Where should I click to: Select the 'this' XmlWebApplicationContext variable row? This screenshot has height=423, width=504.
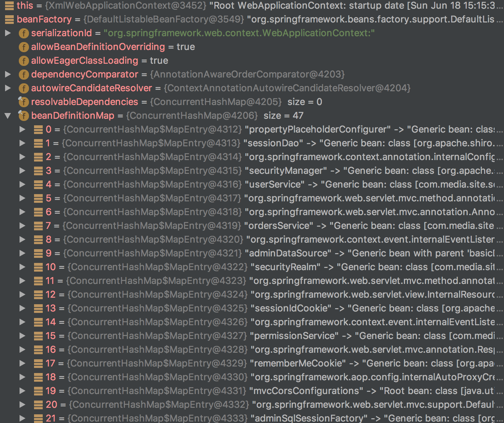[x=252, y=5]
